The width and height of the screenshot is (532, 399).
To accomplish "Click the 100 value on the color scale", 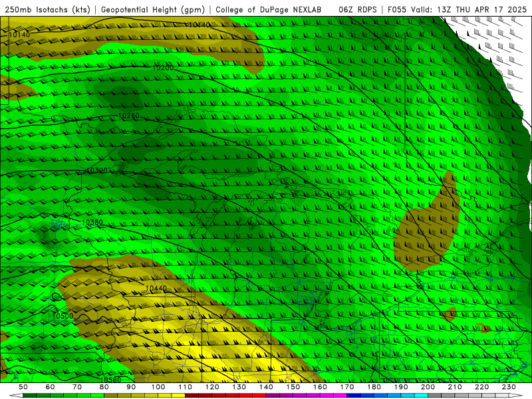I will (158, 387).
